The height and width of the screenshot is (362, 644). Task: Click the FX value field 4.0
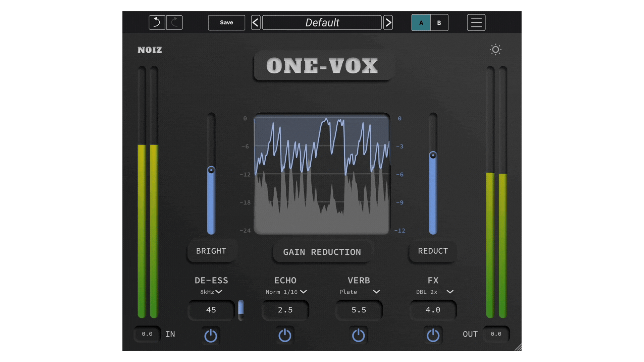(x=433, y=310)
